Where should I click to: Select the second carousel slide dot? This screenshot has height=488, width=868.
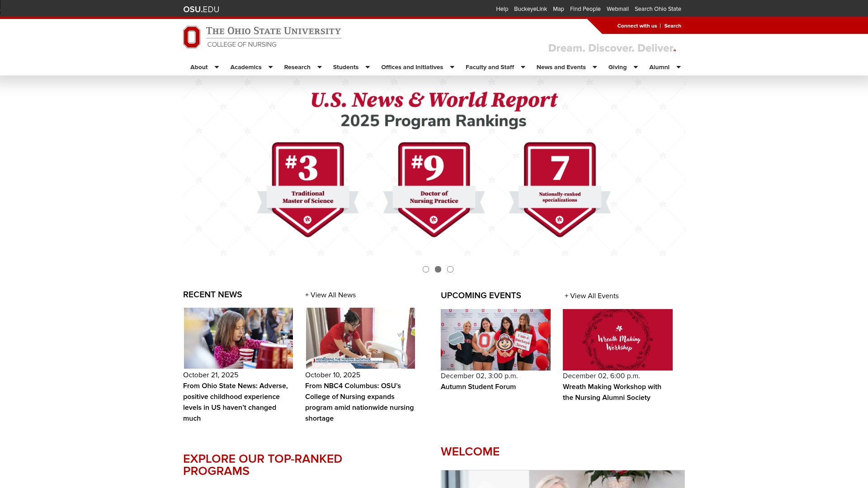click(x=438, y=269)
